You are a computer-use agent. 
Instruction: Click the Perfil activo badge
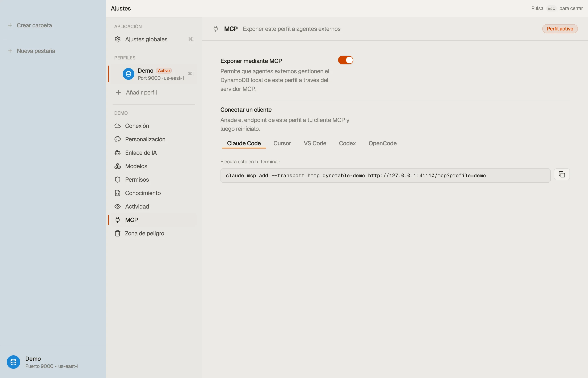click(x=560, y=29)
